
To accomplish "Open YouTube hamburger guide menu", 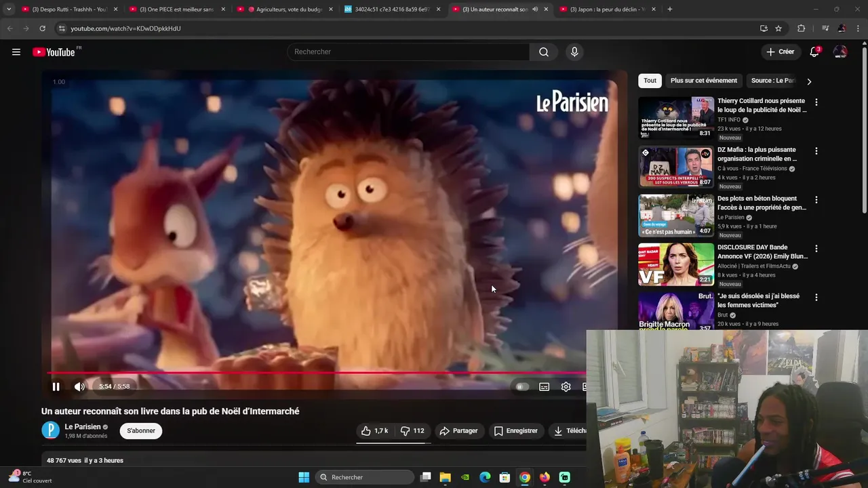I will click(16, 52).
